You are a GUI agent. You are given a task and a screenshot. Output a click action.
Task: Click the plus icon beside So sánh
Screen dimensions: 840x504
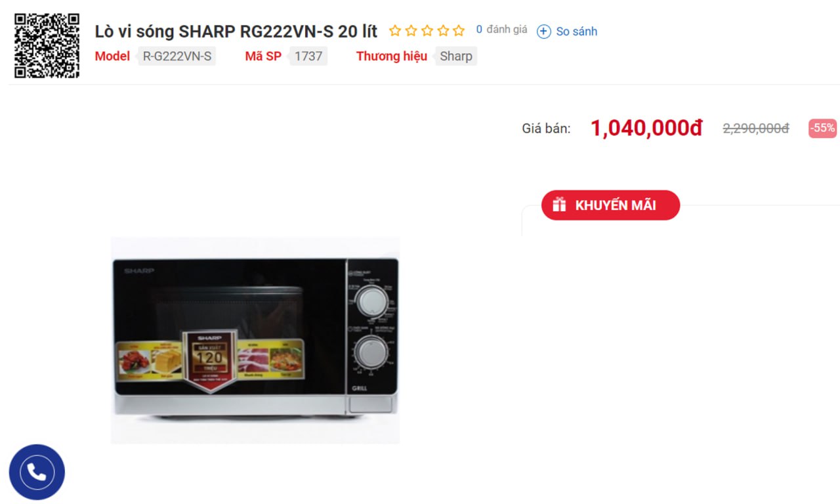click(x=544, y=31)
